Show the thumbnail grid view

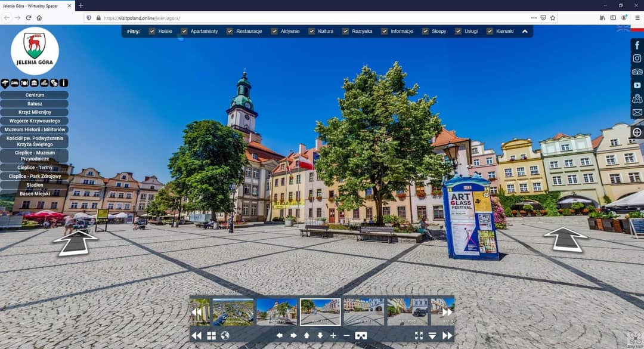coord(211,336)
